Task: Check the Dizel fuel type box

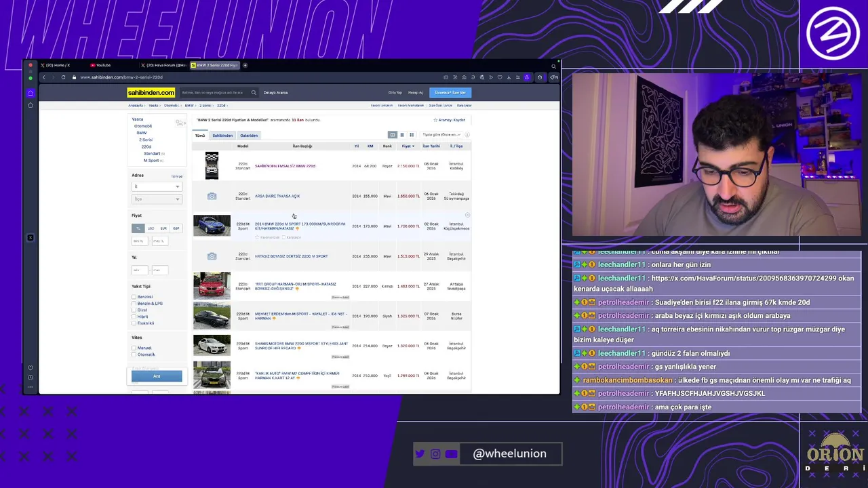Action: 134,310
